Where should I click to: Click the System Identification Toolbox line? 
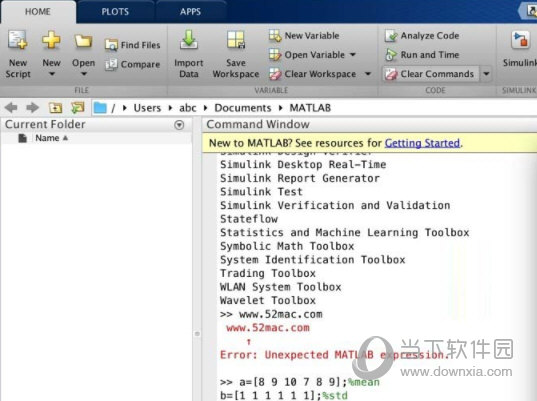313,260
